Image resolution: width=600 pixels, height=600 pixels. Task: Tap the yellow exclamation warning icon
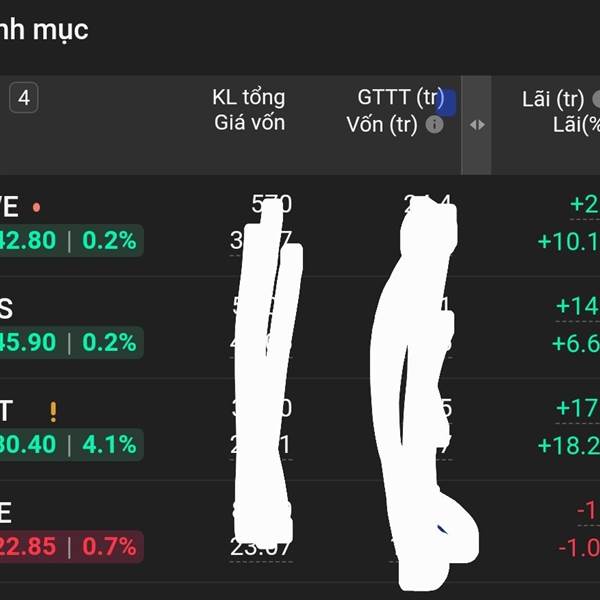53,412
